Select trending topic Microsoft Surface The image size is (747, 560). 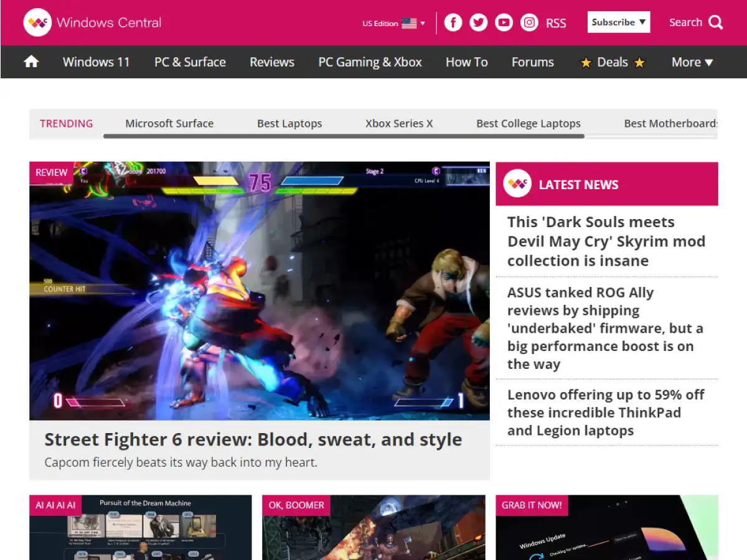pos(169,123)
